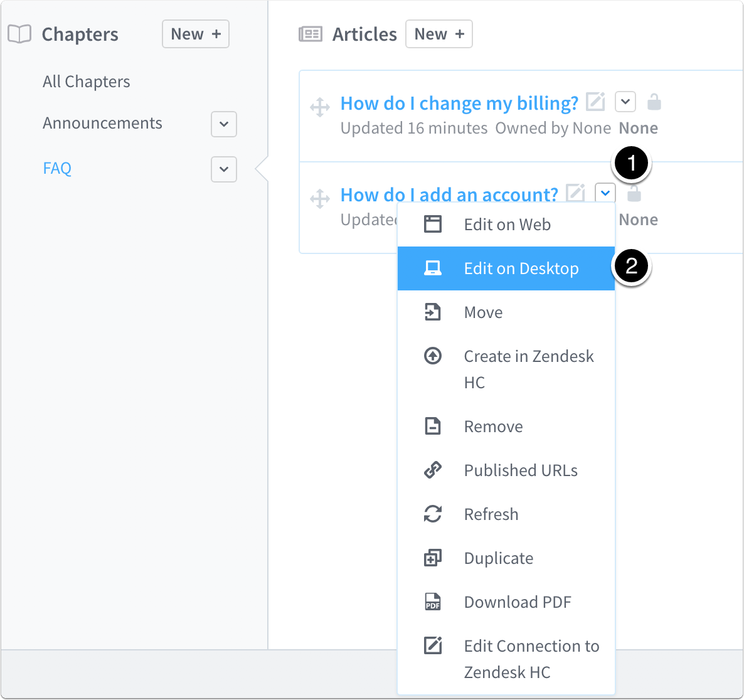Image resolution: width=744 pixels, height=700 pixels.
Task: Toggle lock icon on add account article
Action: point(634,193)
